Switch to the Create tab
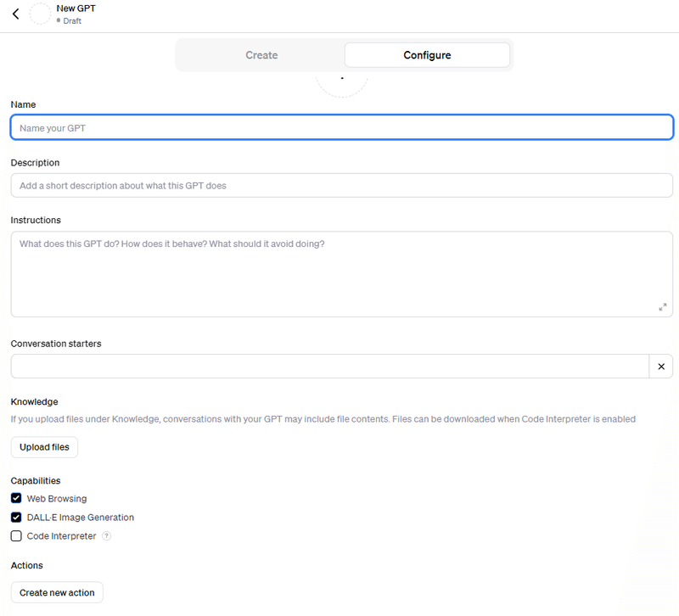The width and height of the screenshot is (679, 616). [x=261, y=55]
